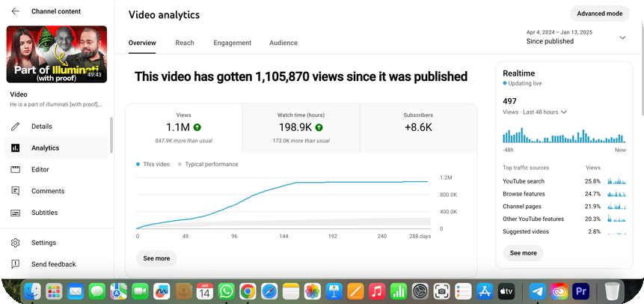Click the Details pencil icon in sidebar

pos(15,127)
